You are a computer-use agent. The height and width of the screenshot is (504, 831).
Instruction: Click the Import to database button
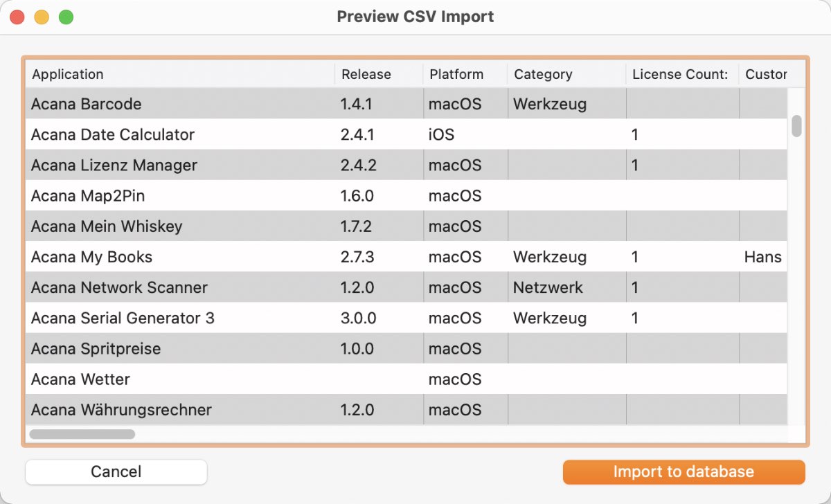pos(683,472)
